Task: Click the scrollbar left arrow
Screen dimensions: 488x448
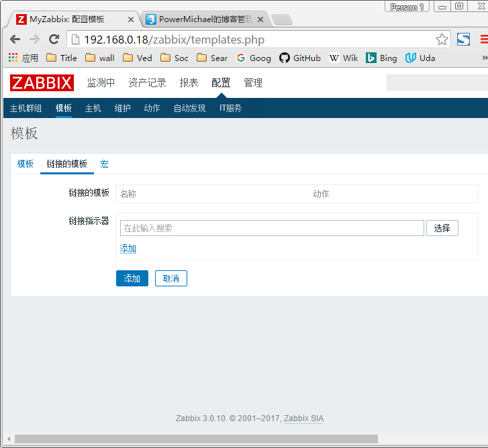Action: tap(9, 439)
